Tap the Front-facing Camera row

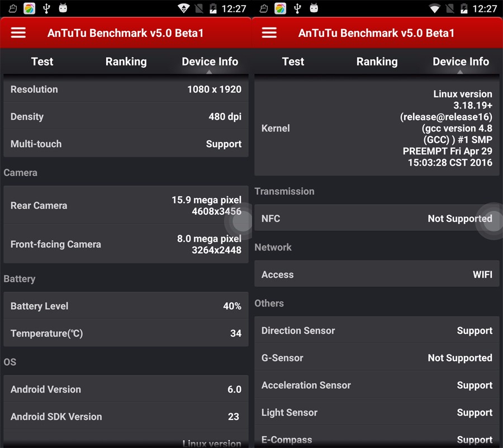(x=126, y=244)
